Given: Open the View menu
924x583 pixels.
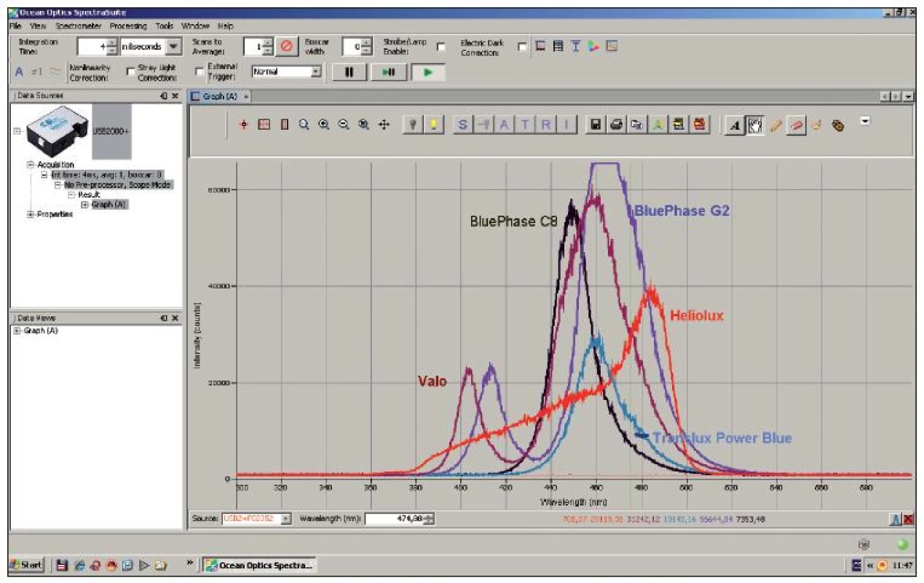Looking at the screenshot, I should (x=38, y=26).
